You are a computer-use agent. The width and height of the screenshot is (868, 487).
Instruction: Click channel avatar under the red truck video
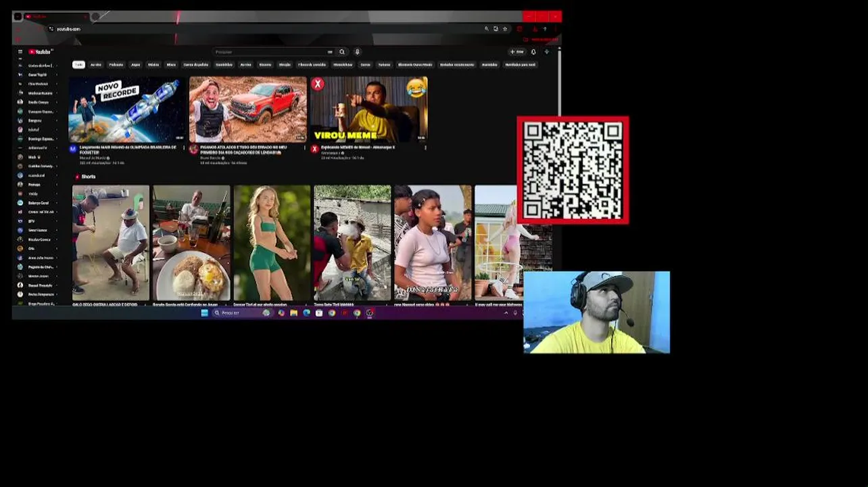pos(193,149)
